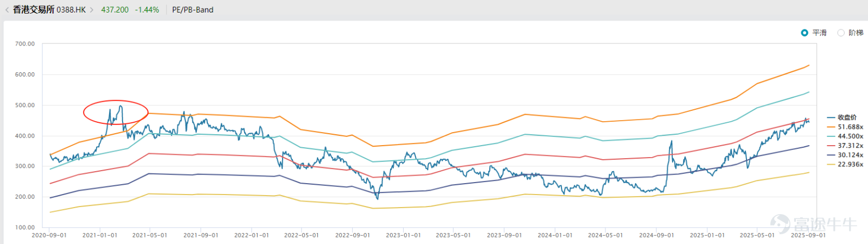The height and width of the screenshot is (244, 868).
Task: Click the 2025-09-01 date axis label
Action: coord(808,235)
